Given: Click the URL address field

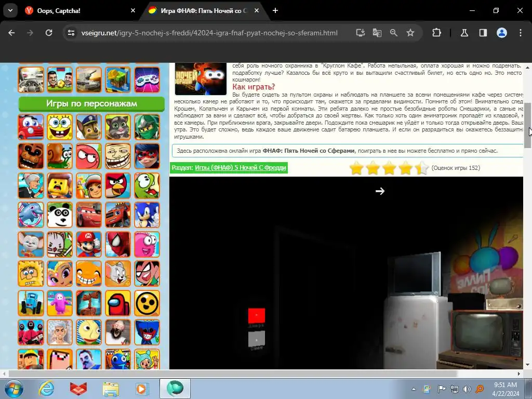Looking at the screenshot, I should click(209, 33).
